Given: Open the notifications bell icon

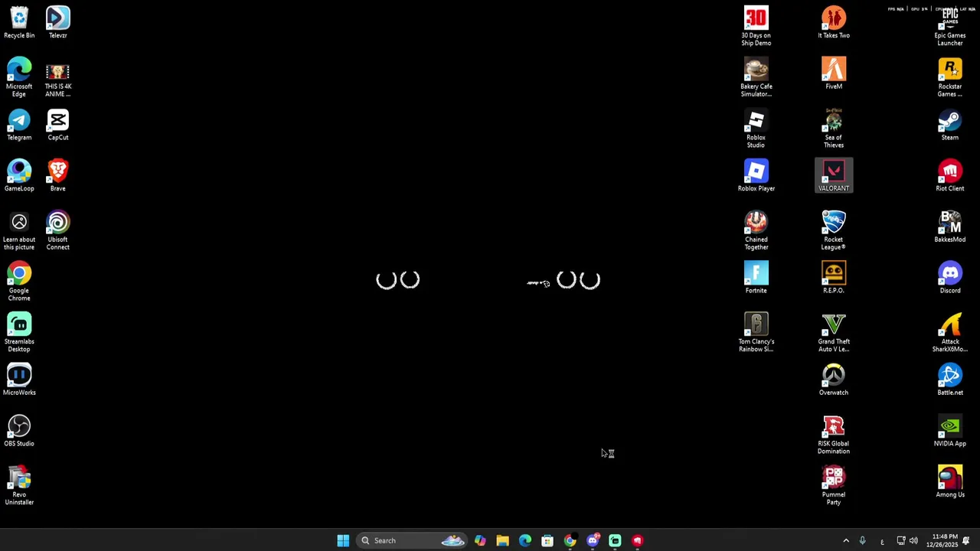Looking at the screenshot, I should 966,541.
